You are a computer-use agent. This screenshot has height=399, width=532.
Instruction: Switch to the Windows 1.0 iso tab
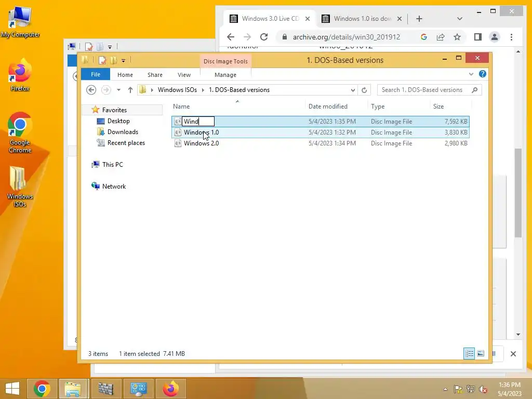[362, 19]
